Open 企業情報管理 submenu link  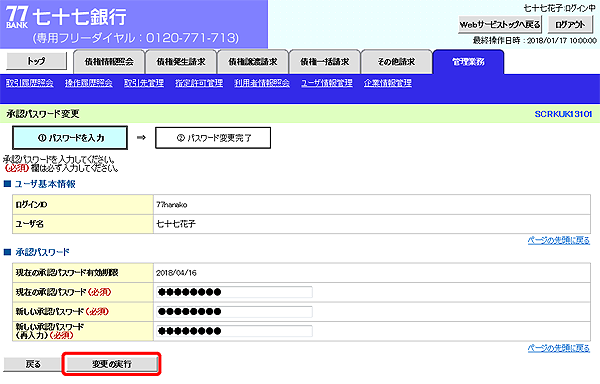[x=388, y=83]
